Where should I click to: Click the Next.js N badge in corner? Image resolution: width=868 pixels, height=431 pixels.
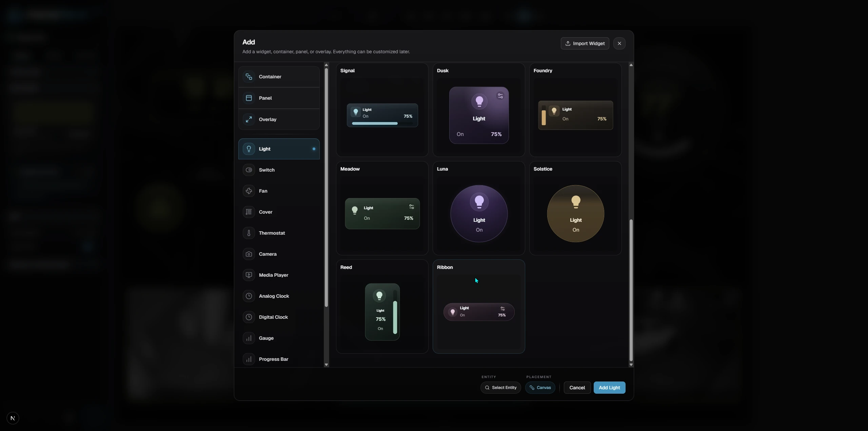(13, 418)
